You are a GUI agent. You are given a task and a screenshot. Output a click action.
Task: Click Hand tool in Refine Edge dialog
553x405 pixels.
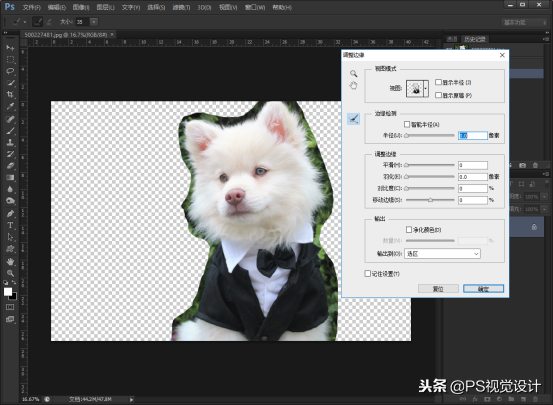tap(353, 85)
